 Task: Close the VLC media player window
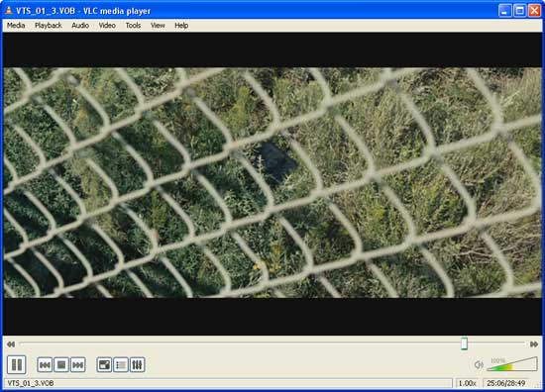pyautogui.click(x=534, y=11)
